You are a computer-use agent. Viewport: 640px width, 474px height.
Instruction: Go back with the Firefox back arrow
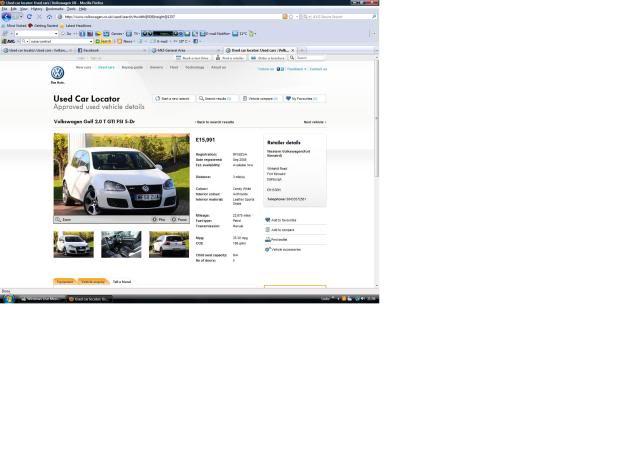click(x=6, y=17)
